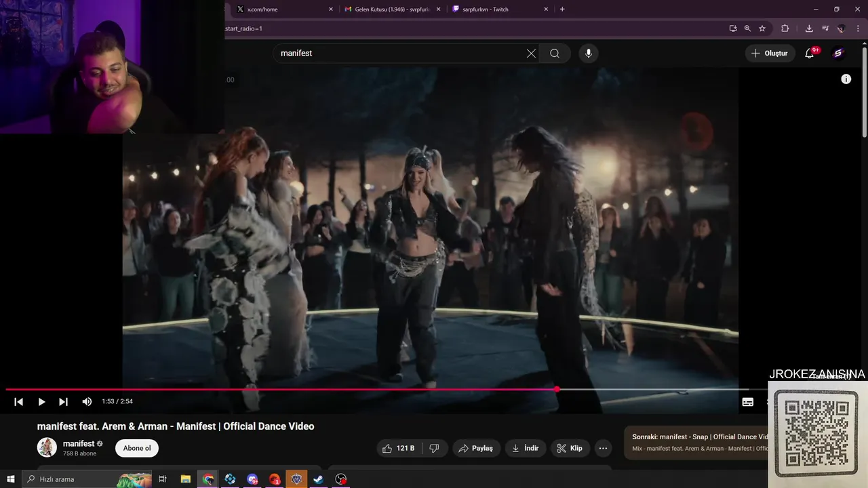868x488 pixels.
Task: Clear the search box text with X
Action: click(x=531, y=54)
